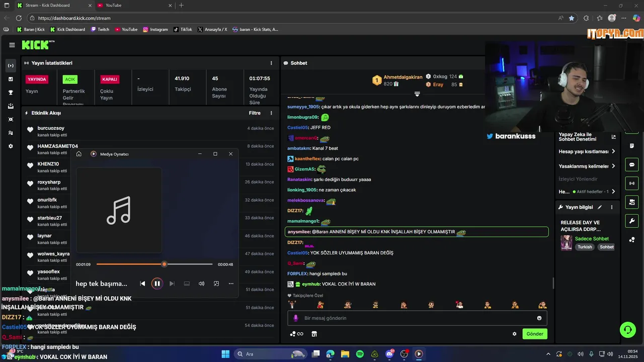Skip to next track in Medya Oynatıcı
The height and width of the screenshot is (362, 644).
coord(172,284)
